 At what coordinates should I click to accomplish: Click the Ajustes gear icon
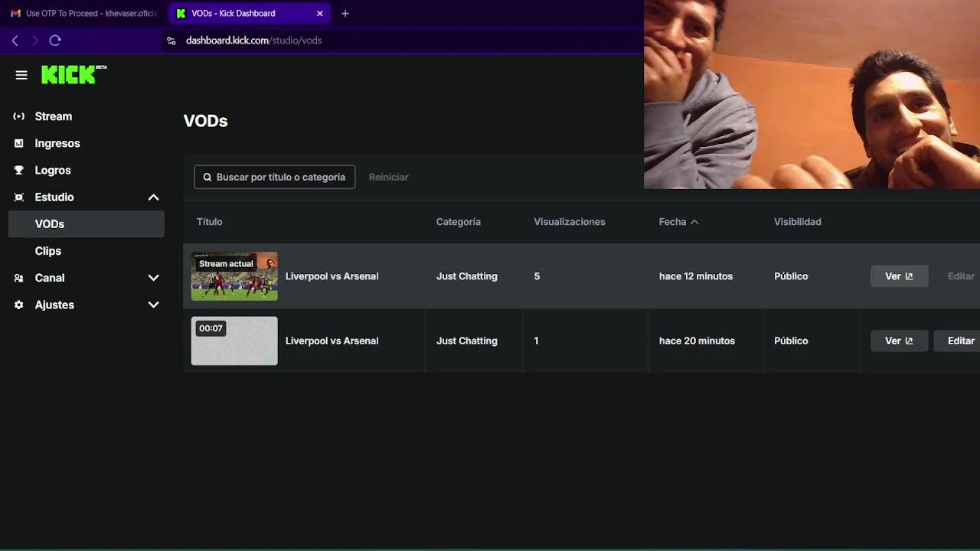coord(19,305)
